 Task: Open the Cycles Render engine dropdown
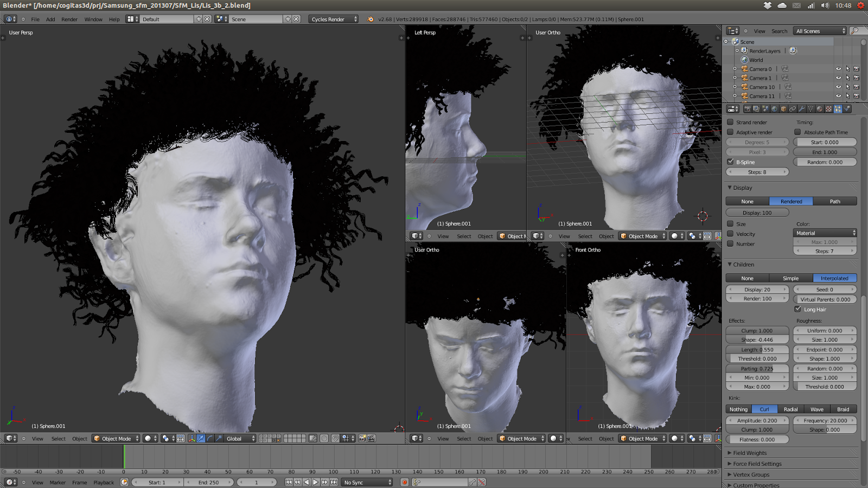click(333, 18)
